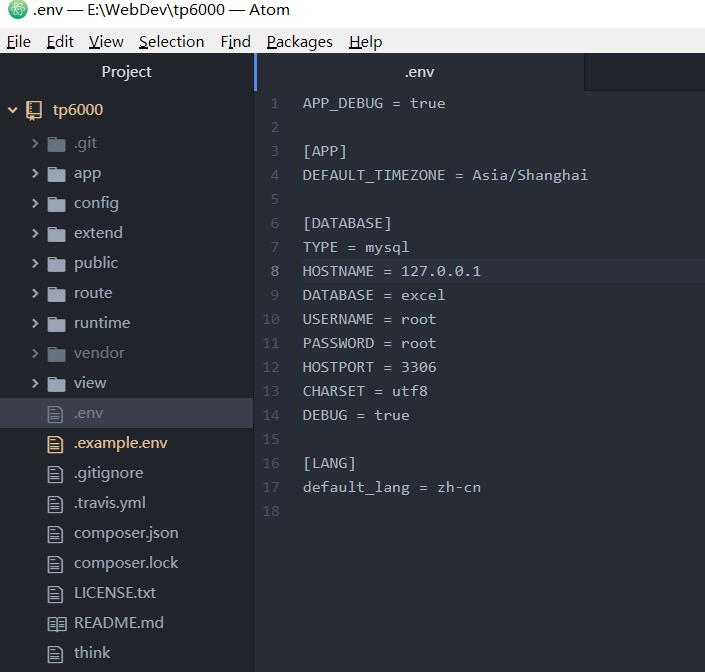Open the Packages menu
The height and width of the screenshot is (672, 705).
[299, 41]
